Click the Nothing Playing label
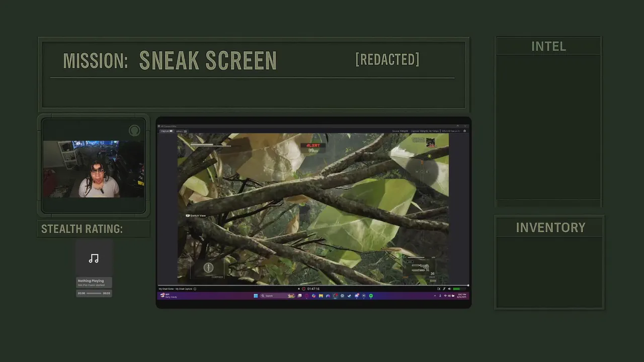 pos(91,281)
